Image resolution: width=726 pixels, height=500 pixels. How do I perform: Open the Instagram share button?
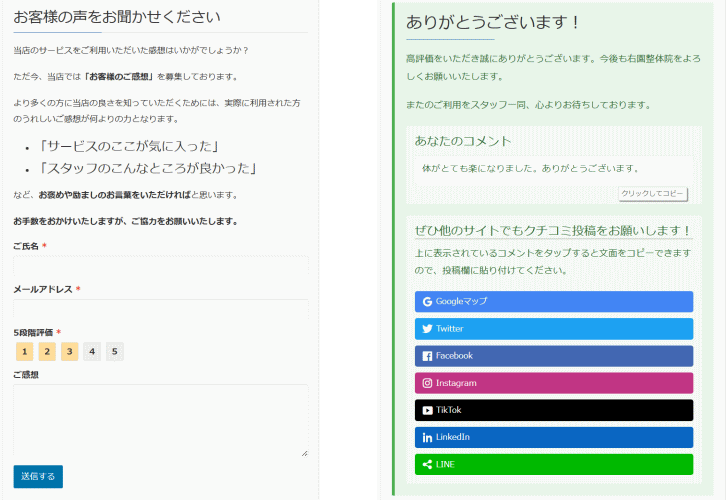(554, 383)
